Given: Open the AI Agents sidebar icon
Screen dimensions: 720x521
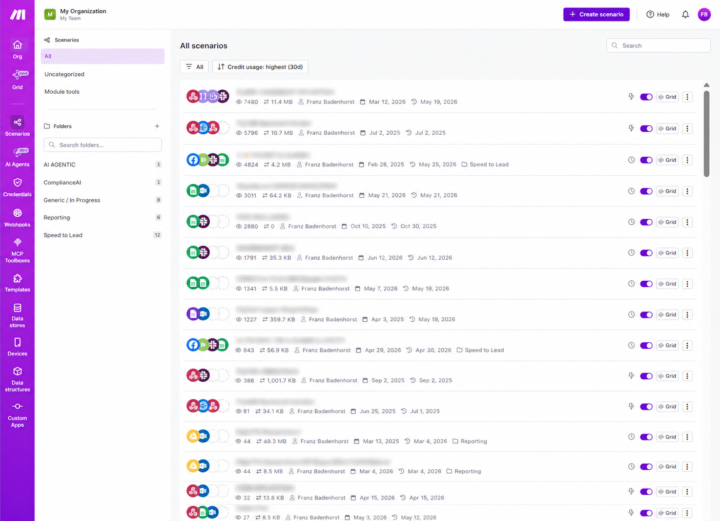Looking at the screenshot, I should pos(17,157).
